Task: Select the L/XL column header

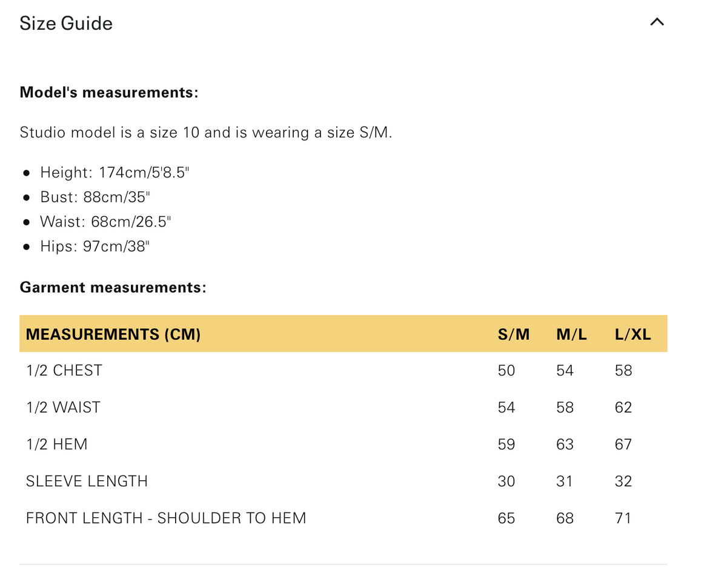Action: pos(632,334)
